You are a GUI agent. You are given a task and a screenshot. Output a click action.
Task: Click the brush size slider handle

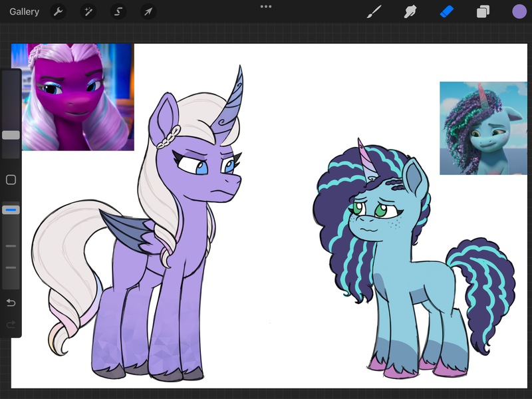(x=11, y=135)
